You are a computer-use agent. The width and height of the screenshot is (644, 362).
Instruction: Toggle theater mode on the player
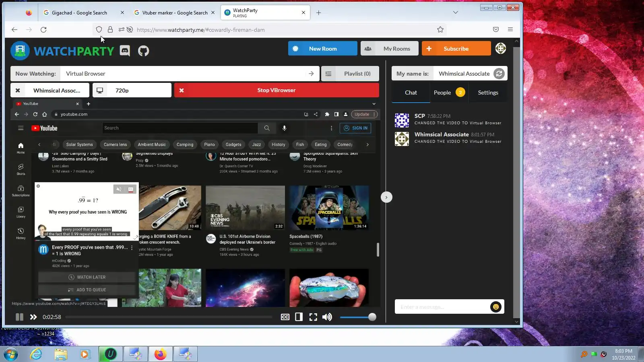[299, 317]
